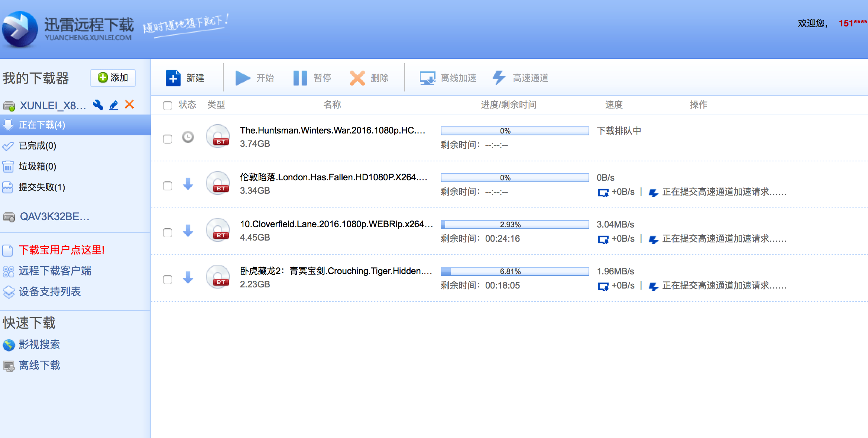Click the 卧虎藏龙2 青冥宝剑 task name
Viewport: 868px width, 438px height.
(x=336, y=271)
